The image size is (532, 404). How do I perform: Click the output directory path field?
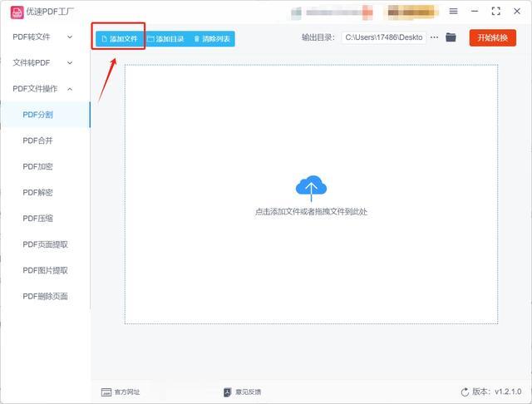point(384,37)
